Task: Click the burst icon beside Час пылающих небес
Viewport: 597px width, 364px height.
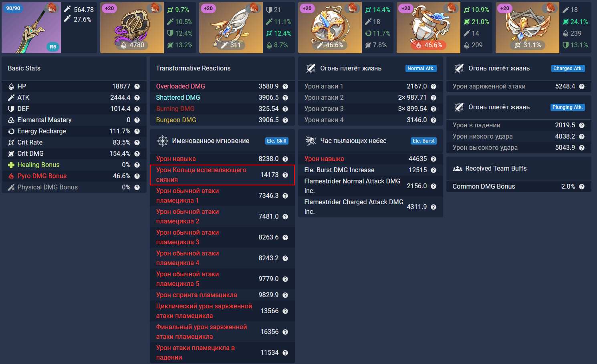Action: (311, 141)
